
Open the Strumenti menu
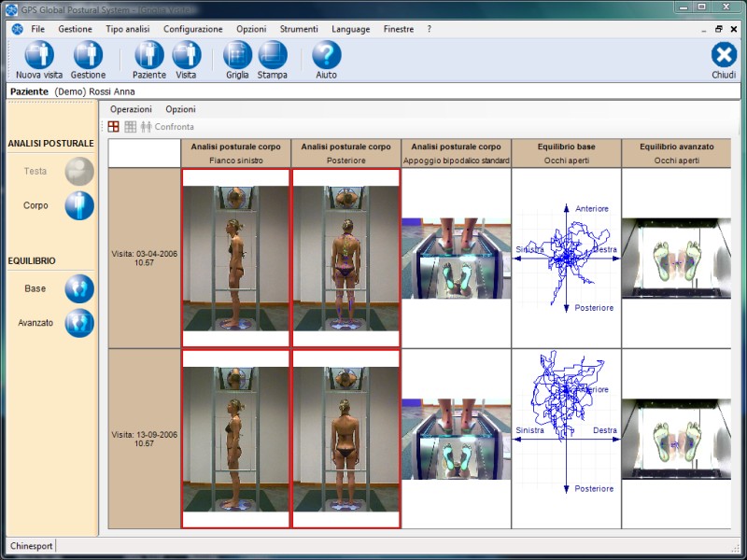pos(299,29)
